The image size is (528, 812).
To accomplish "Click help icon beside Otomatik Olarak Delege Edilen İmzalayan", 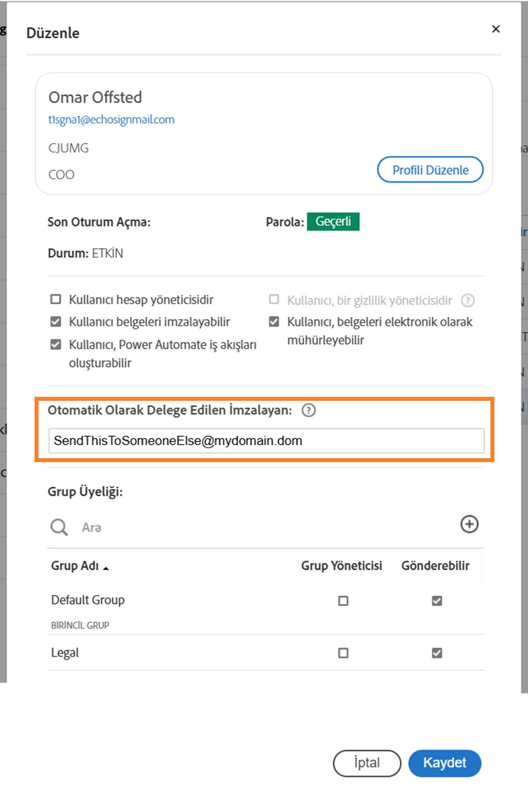I will [309, 410].
